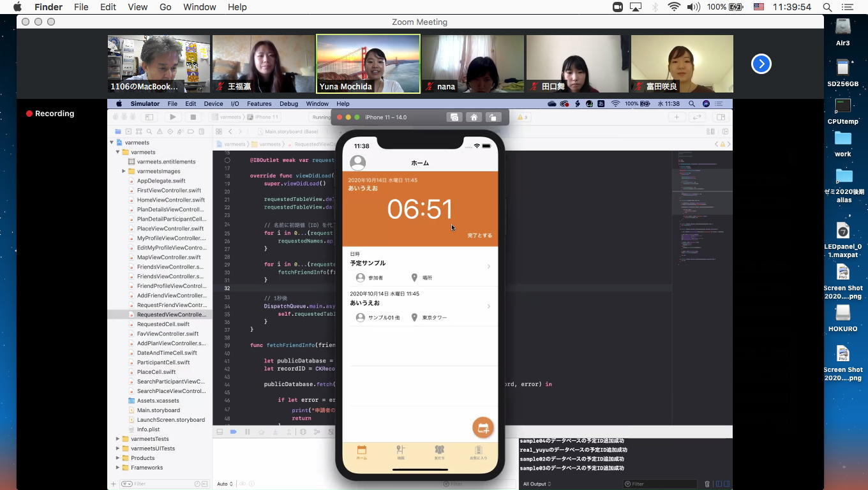Select HomeViewController.swift in the navigator

click(170, 200)
